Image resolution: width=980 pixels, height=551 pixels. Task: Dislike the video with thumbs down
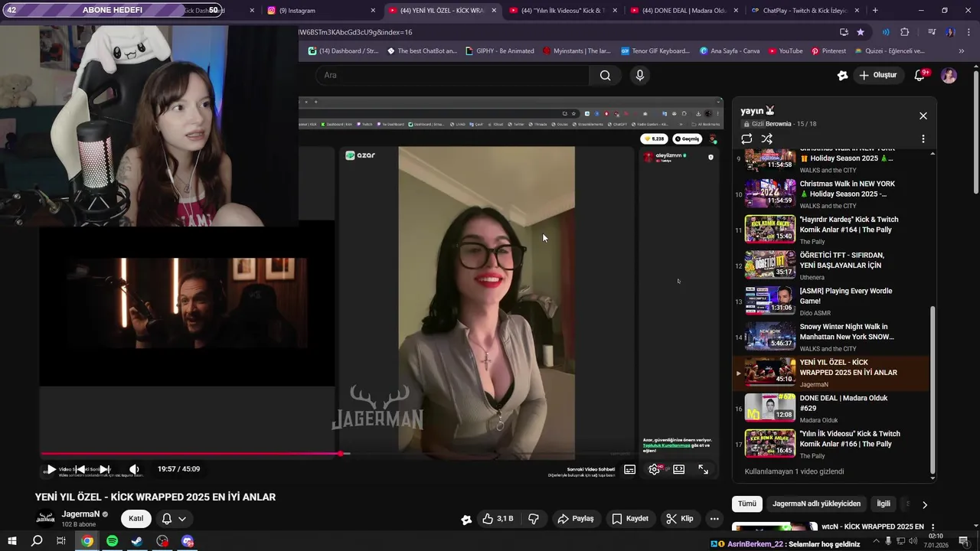(534, 519)
